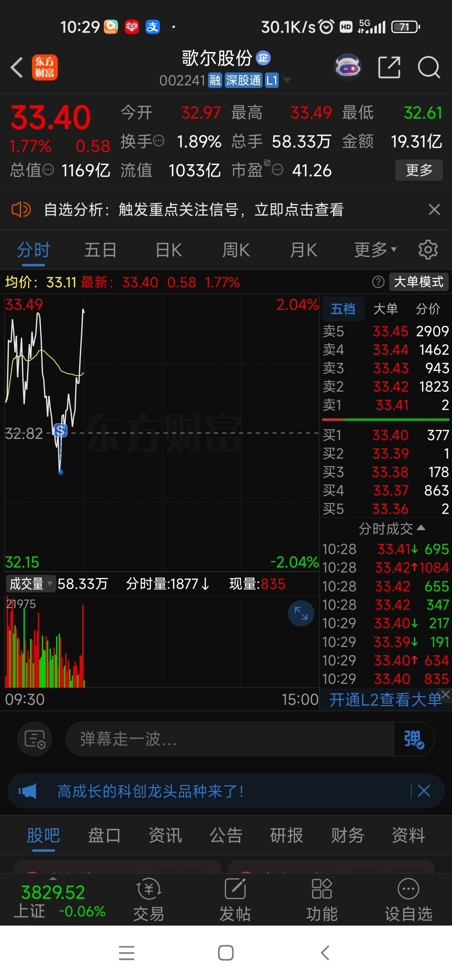
Task: Switch to the 月K chart tab
Action: (304, 250)
